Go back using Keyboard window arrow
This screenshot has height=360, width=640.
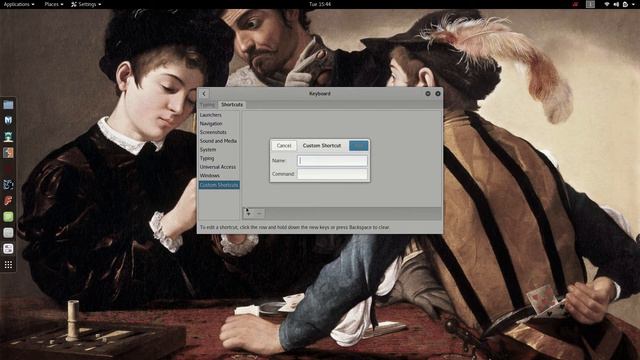pyautogui.click(x=204, y=93)
